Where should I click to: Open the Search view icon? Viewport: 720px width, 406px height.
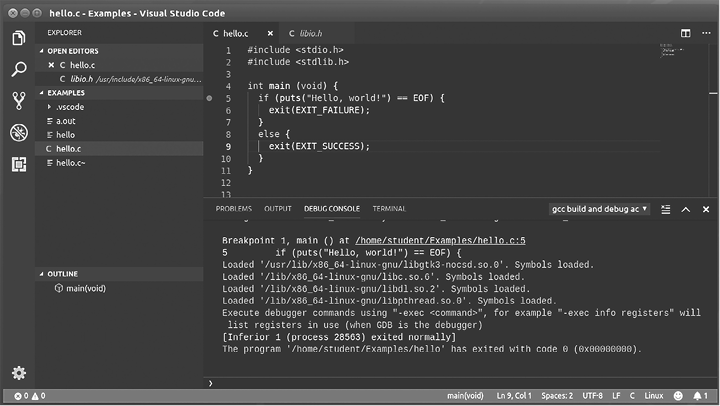pyautogui.click(x=18, y=70)
